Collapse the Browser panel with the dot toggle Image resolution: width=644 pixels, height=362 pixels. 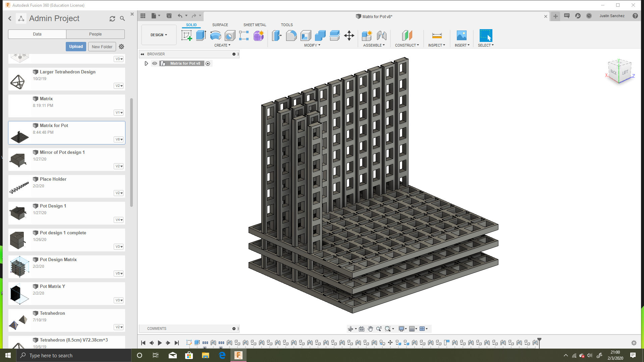tap(234, 54)
